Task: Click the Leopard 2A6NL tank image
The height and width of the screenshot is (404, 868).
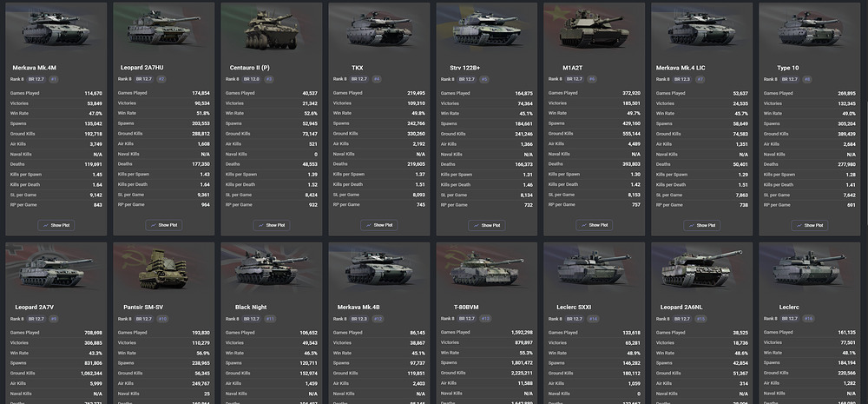Action: (702, 268)
